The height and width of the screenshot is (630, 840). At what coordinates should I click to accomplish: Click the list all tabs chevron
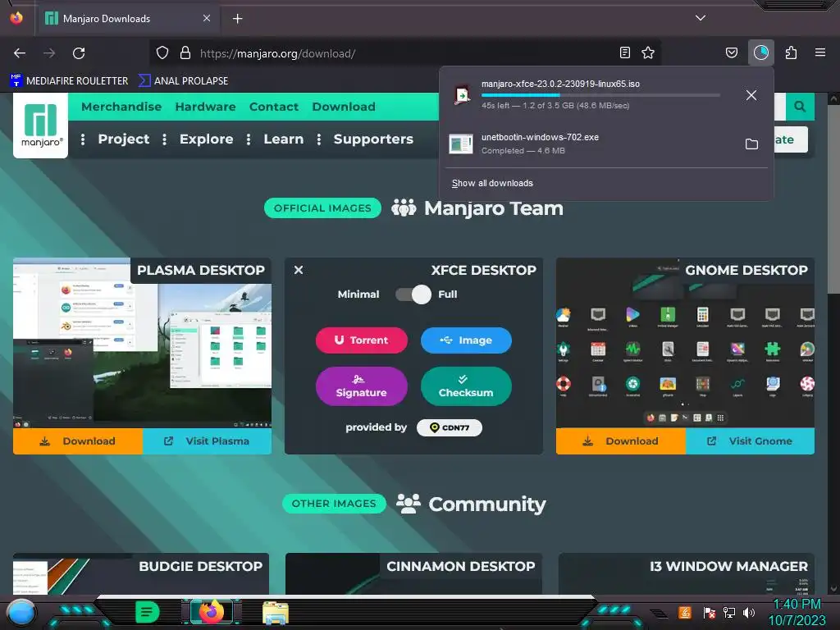701,18
